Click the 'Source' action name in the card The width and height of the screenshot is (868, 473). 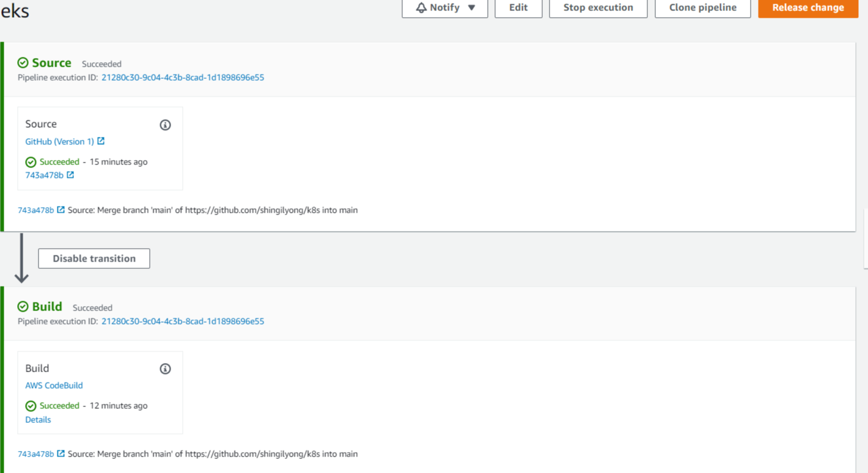click(x=41, y=124)
